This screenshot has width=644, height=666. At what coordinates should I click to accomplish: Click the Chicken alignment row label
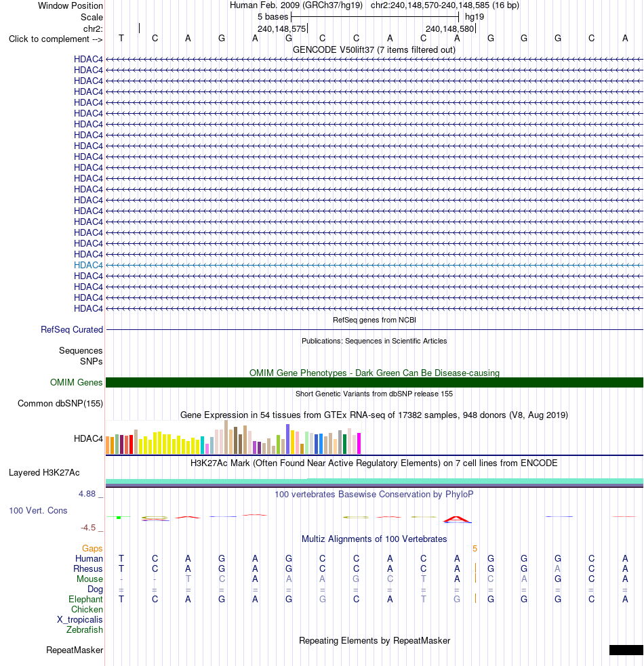point(87,610)
